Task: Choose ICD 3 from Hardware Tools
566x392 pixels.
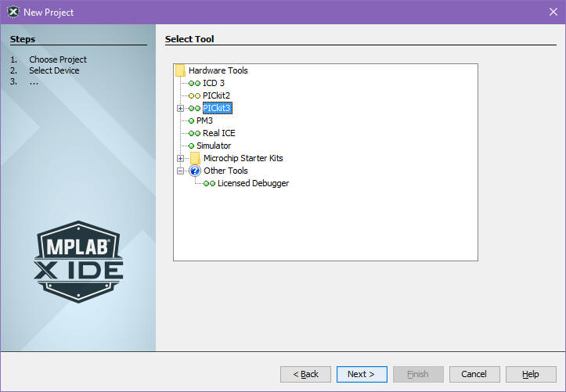Action: click(214, 83)
